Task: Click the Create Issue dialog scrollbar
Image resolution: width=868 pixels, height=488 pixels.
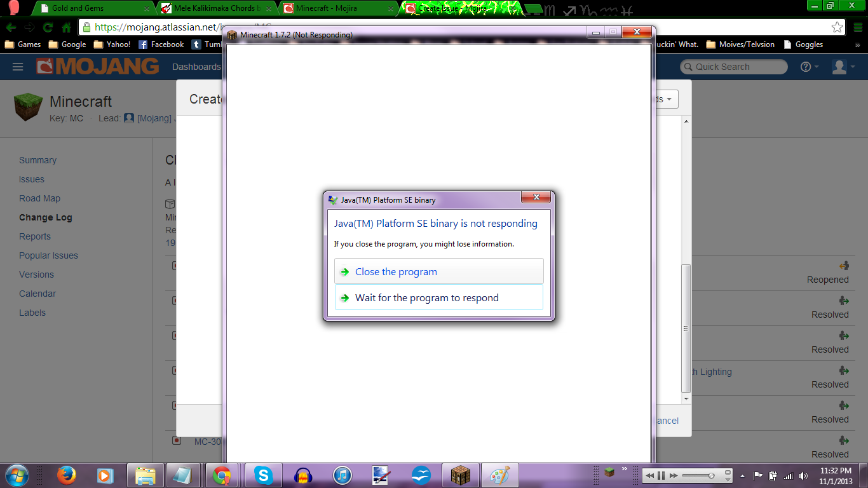Action: [x=686, y=328]
